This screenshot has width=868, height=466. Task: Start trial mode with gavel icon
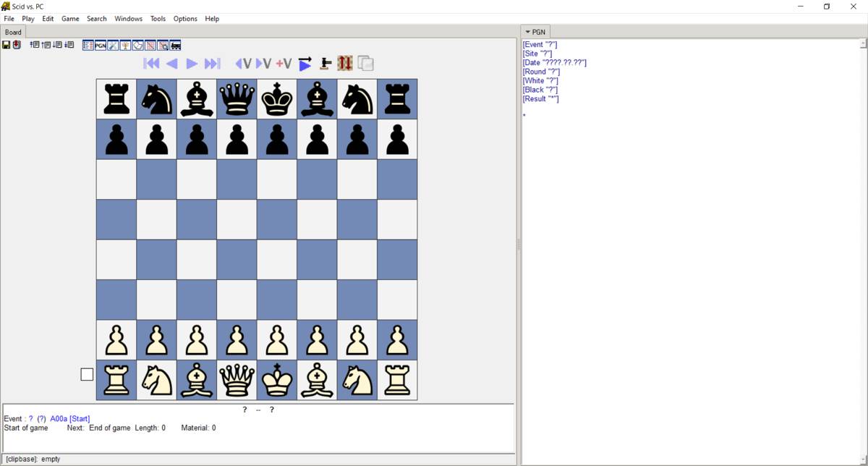(324, 64)
